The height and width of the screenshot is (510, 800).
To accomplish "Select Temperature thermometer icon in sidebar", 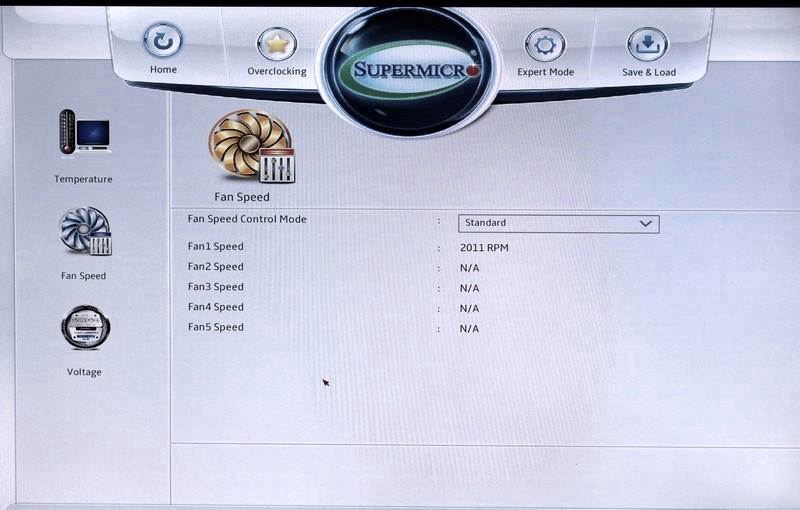I will pyautogui.click(x=84, y=132).
